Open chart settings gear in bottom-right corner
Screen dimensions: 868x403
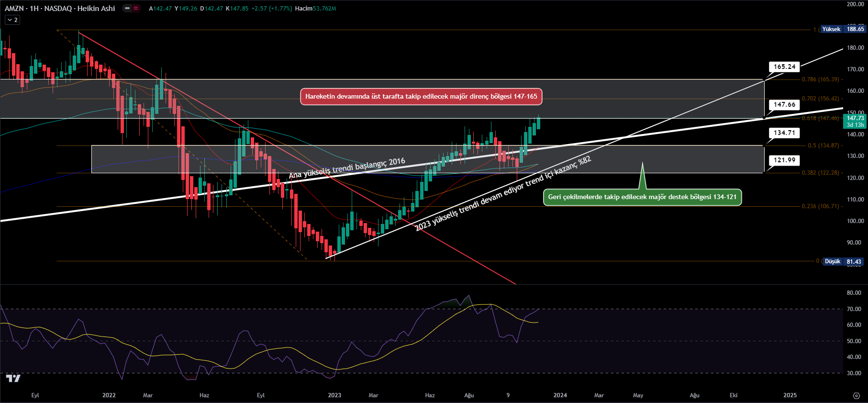(x=857, y=395)
